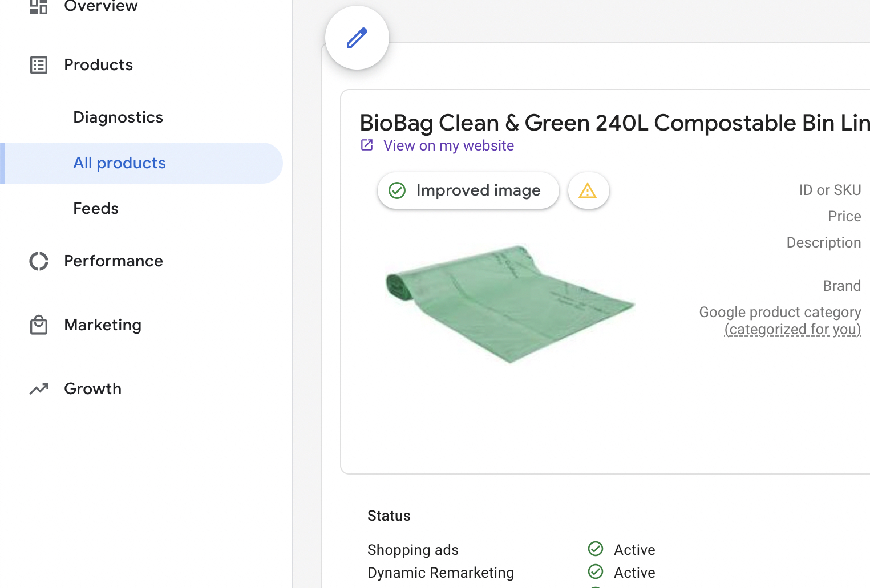Screen dimensions: 870x588
Task: Click the Improved image chip
Action: coord(468,190)
